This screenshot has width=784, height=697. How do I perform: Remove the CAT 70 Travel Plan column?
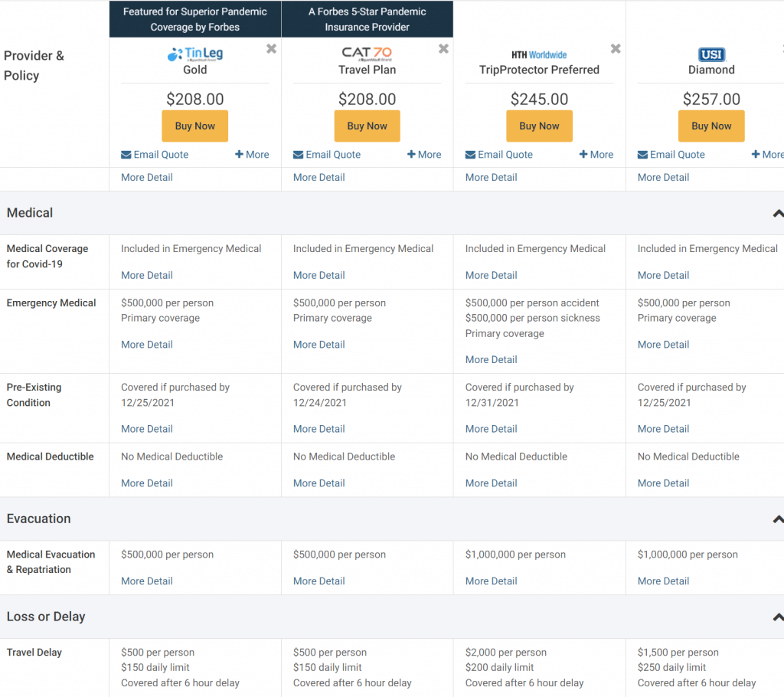click(443, 48)
